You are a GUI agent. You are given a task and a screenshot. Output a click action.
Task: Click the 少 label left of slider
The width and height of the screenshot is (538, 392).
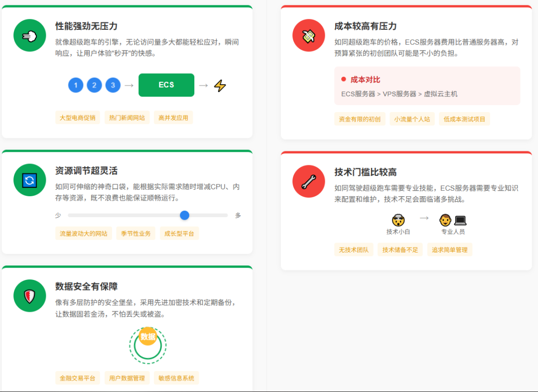click(x=58, y=215)
